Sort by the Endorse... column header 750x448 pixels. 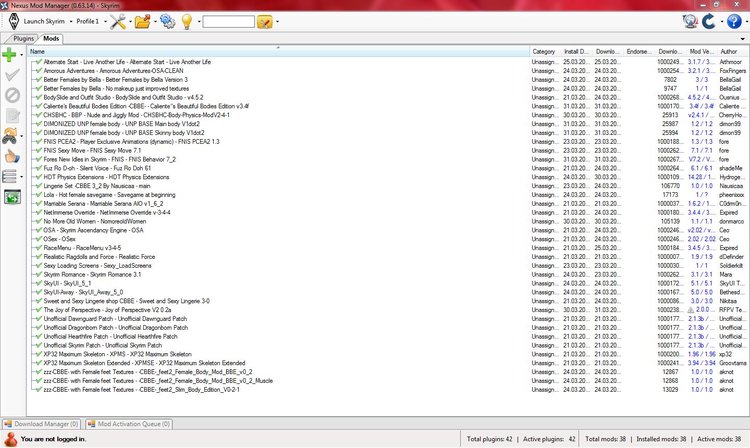point(639,51)
